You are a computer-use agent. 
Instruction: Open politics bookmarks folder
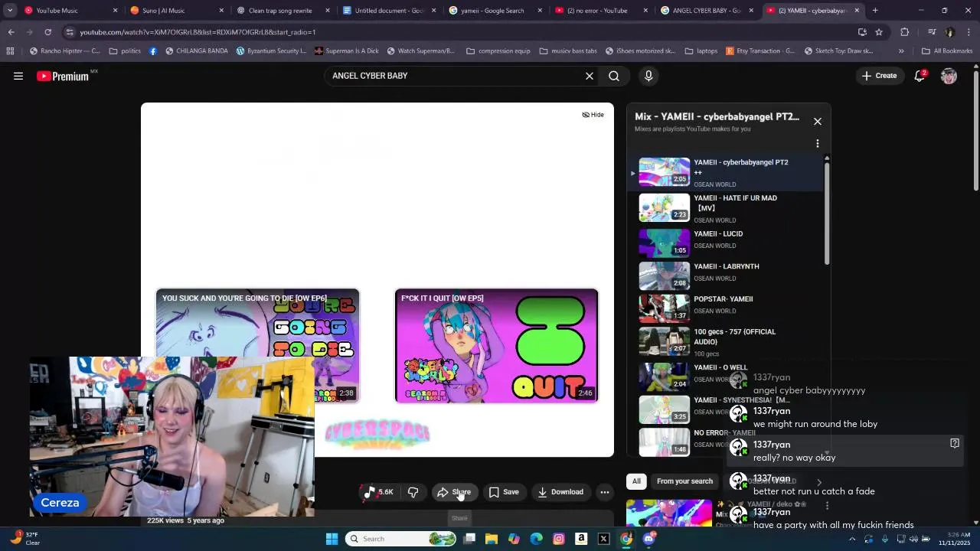[x=125, y=51]
